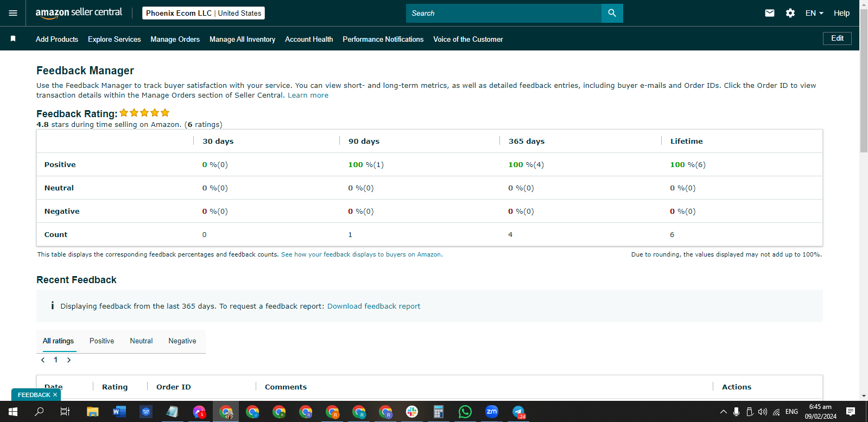868x422 pixels.
Task: Click the Edit button in navigation bar
Action: (x=837, y=38)
